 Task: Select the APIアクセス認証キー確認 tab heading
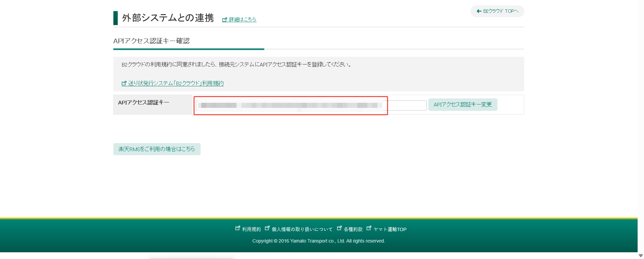tap(152, 41)
